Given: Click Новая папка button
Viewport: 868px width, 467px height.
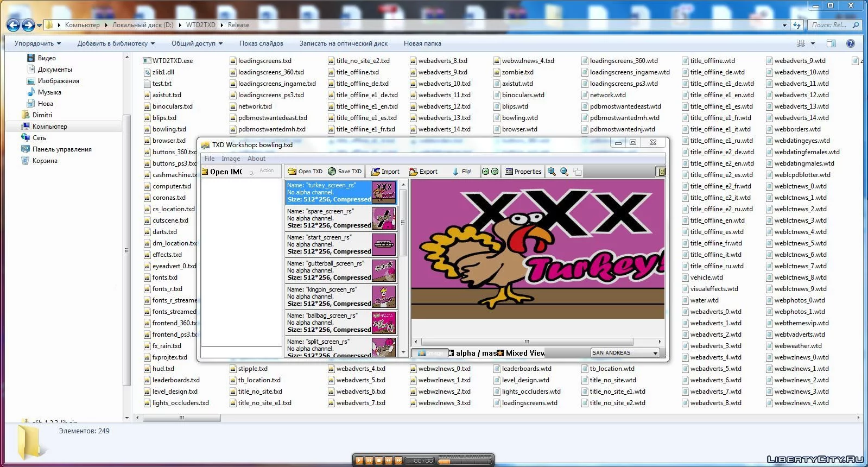Looking at the screenshot, I should 422,43.
